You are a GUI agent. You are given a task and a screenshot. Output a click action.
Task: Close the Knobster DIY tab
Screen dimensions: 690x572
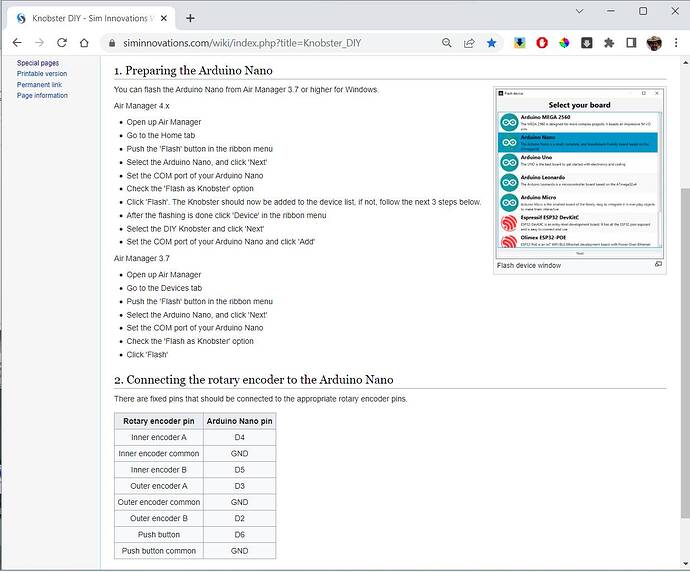tap(164, 18)
